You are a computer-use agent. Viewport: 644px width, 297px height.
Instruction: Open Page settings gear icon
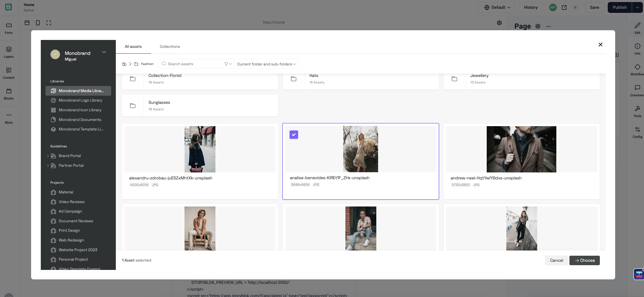[538, 26]
